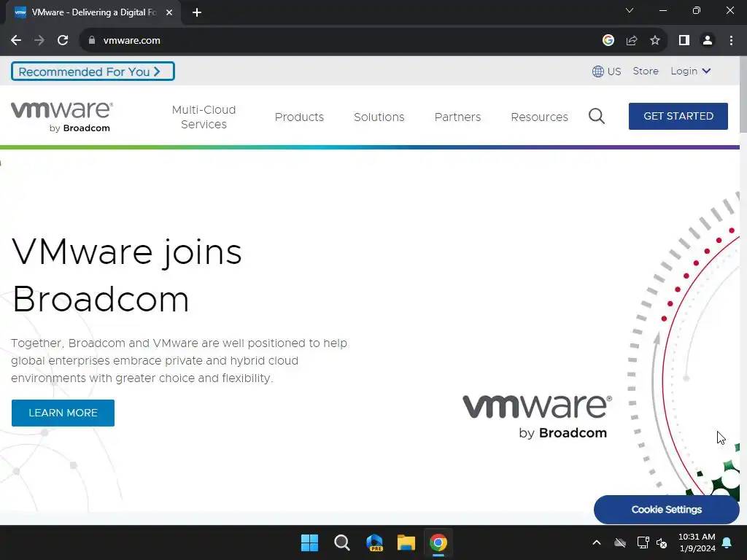The width and height of the screenshot is (747, 560).
Task: Open the Google icon in address bar
Action: click(608, 41)
